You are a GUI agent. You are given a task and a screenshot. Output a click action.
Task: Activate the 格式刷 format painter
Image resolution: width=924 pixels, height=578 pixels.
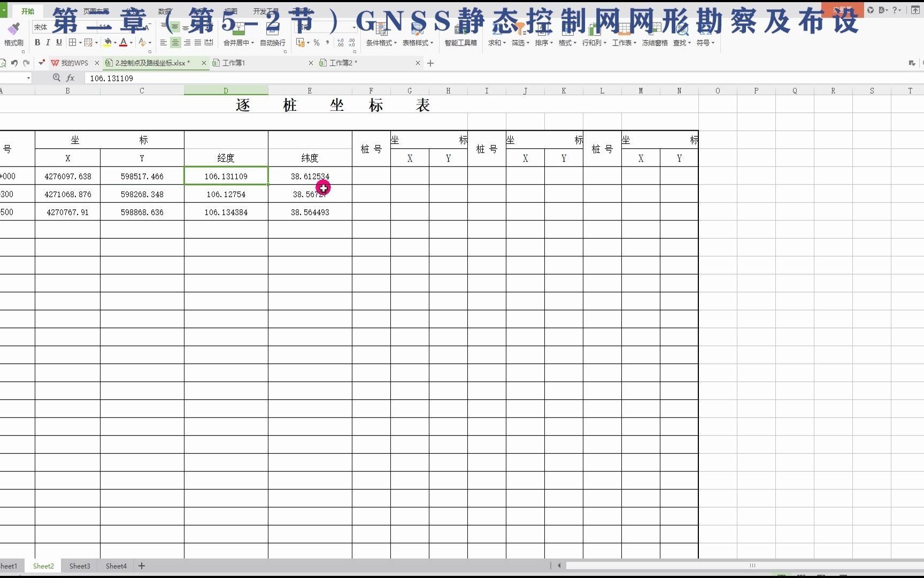coord(13,34)
